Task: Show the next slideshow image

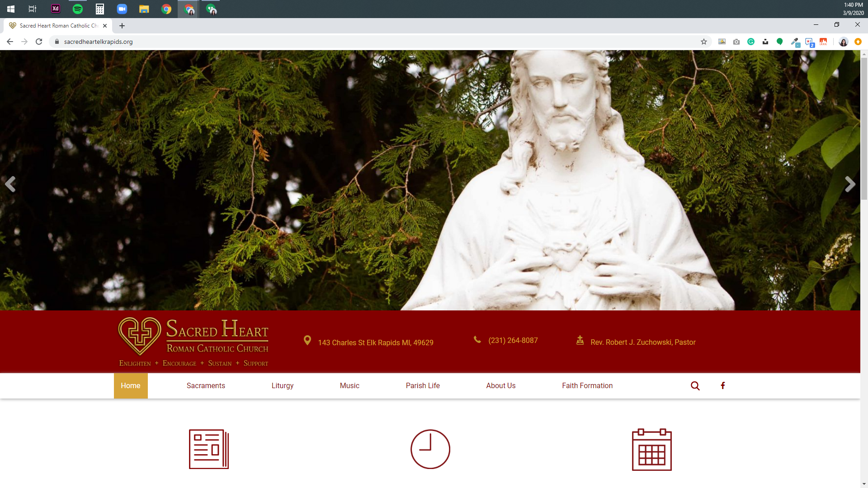Action: [849, 184]
